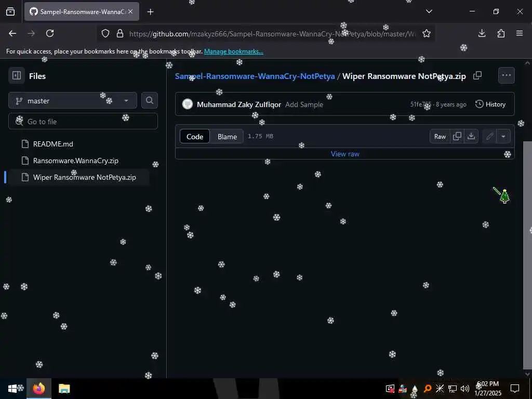
Task: Open Firefox View icon in the tab strip
Action: (10, 11)
